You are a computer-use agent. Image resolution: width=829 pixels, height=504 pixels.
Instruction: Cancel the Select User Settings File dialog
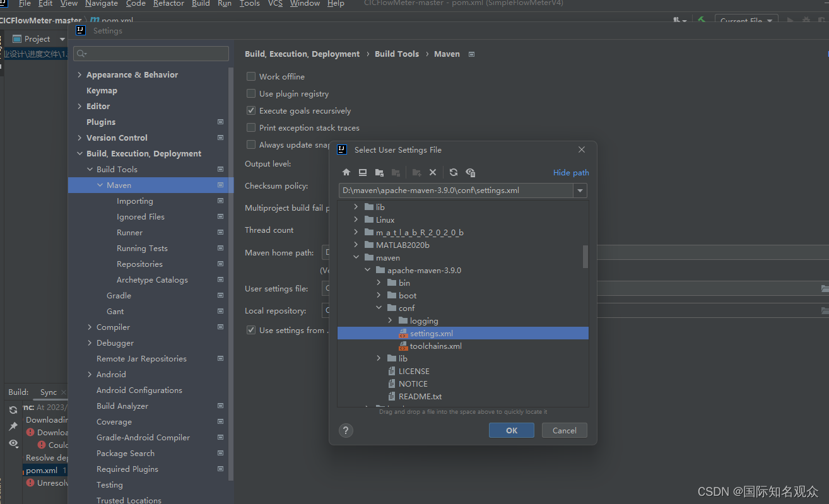click(565, 430)
